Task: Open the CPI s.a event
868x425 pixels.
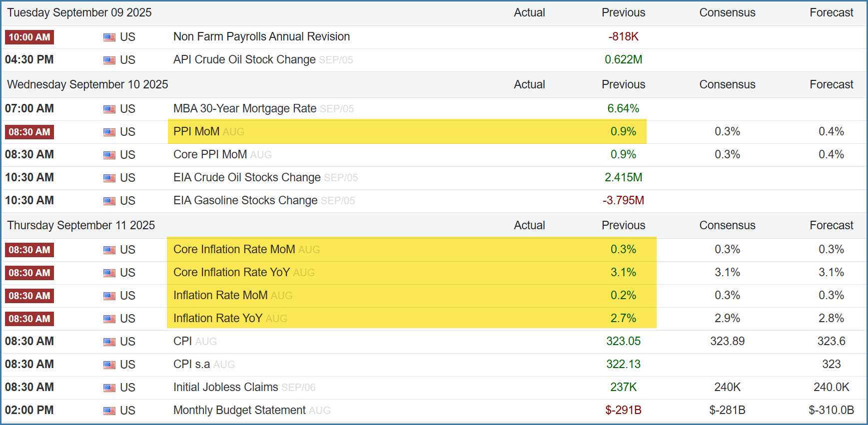Action: 191,364
